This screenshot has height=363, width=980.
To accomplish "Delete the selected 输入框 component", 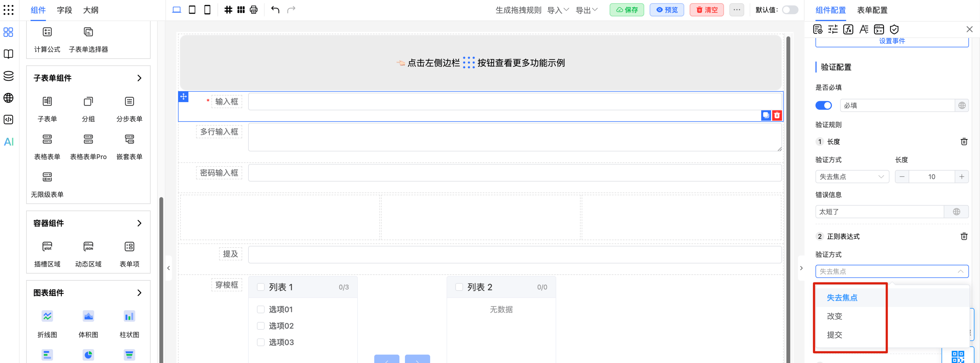I will [777, 115].
